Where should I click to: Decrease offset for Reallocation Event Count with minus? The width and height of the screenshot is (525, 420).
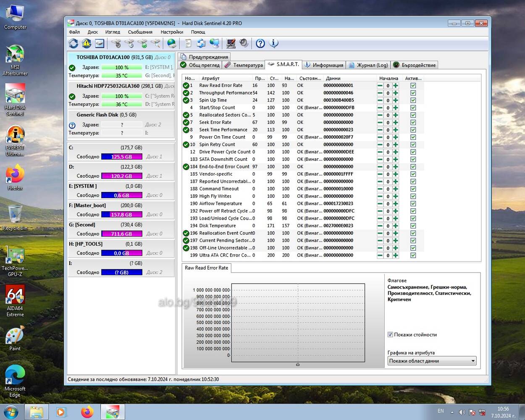[x=380, y=233]
